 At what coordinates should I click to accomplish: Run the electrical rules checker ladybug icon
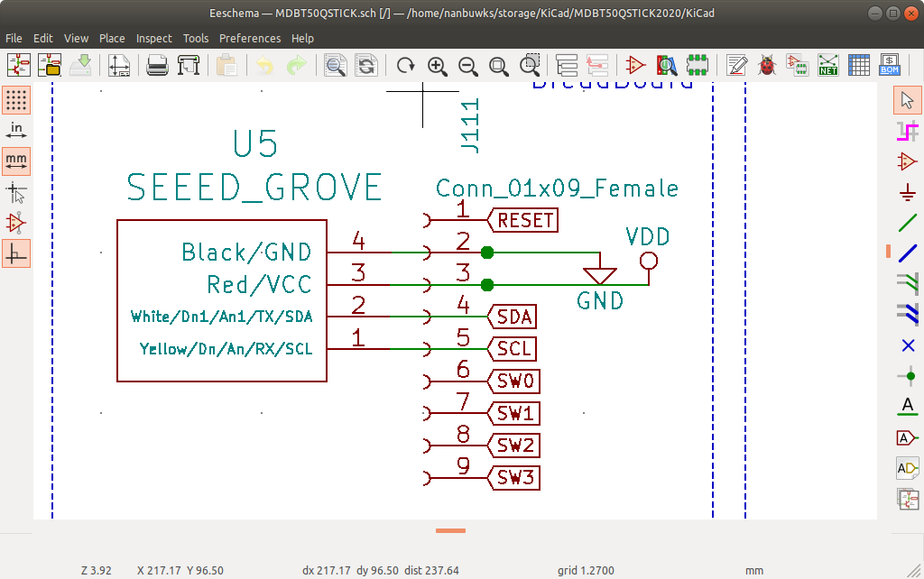pyautogui.click(x=767, y=65)
